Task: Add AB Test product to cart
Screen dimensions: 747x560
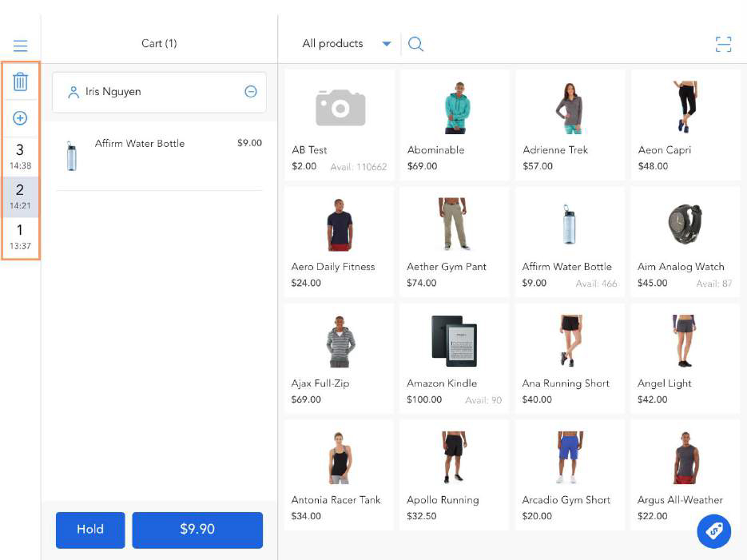Action: click(x=340, y=125)
